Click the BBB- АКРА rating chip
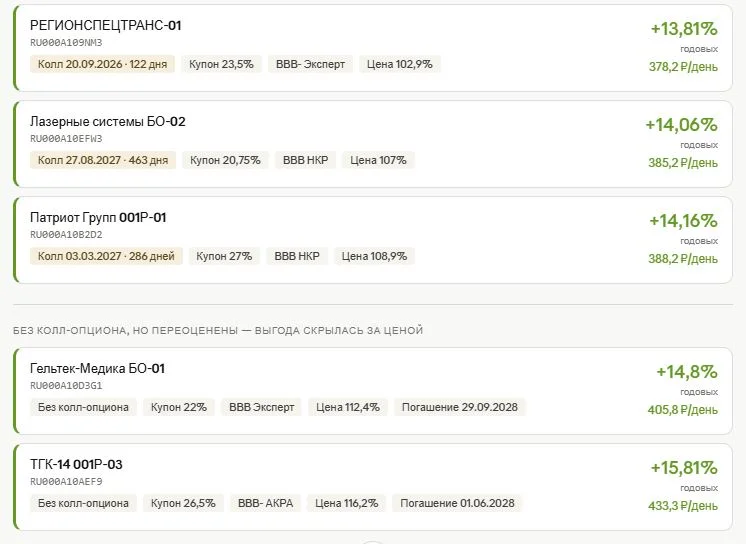 click(x=265, y=503)
